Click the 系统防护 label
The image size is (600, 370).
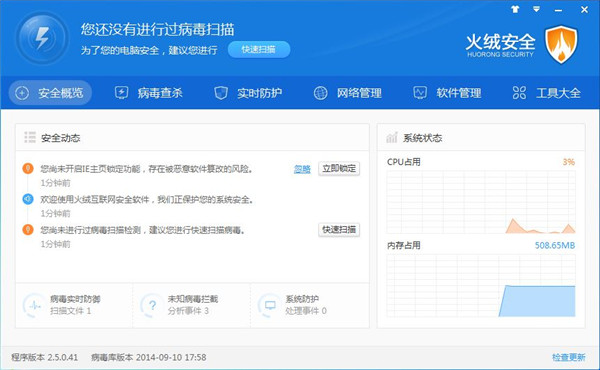pos(302,299)
